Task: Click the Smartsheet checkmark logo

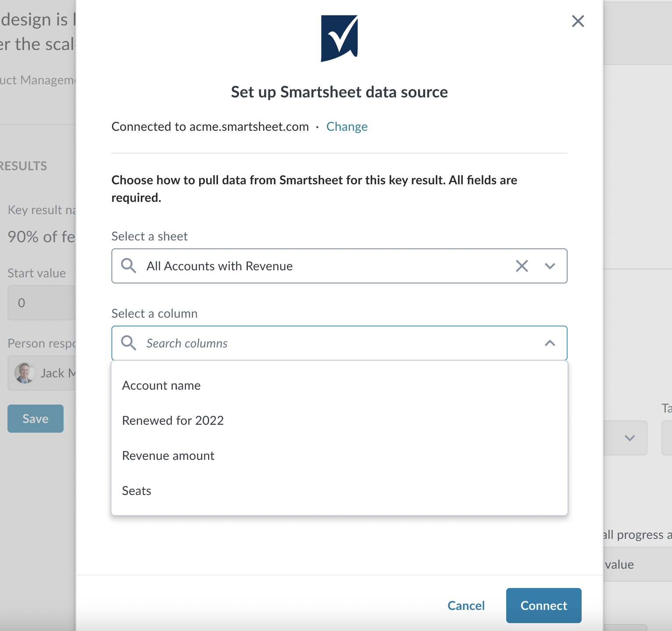Action: (340, 39)
